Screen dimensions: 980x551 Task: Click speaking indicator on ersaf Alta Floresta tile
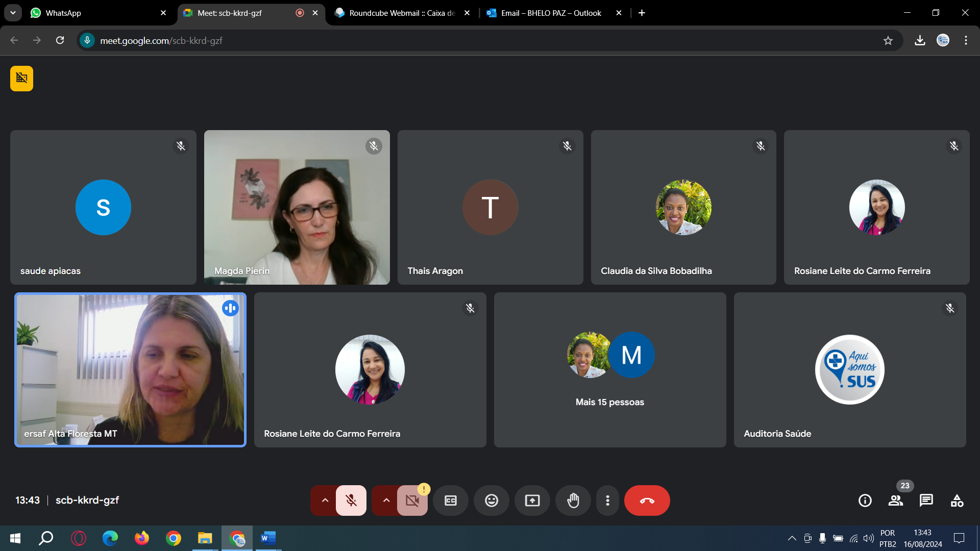[230, 308]
